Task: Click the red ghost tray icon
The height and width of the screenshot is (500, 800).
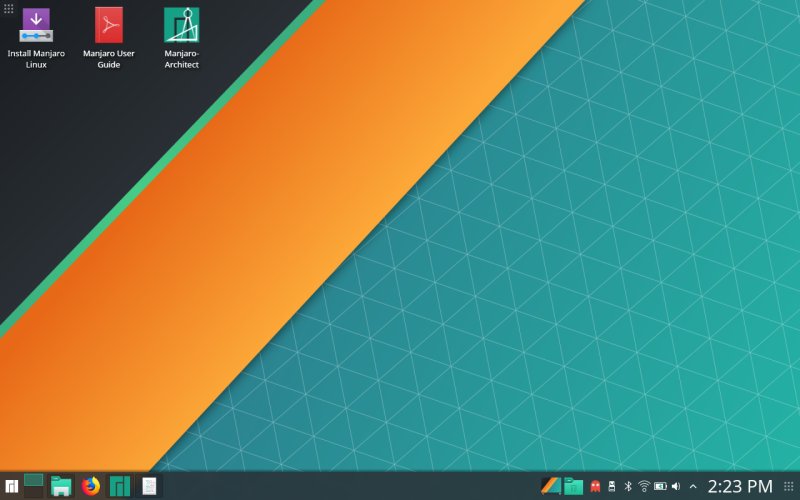Action: click(595, 486)
